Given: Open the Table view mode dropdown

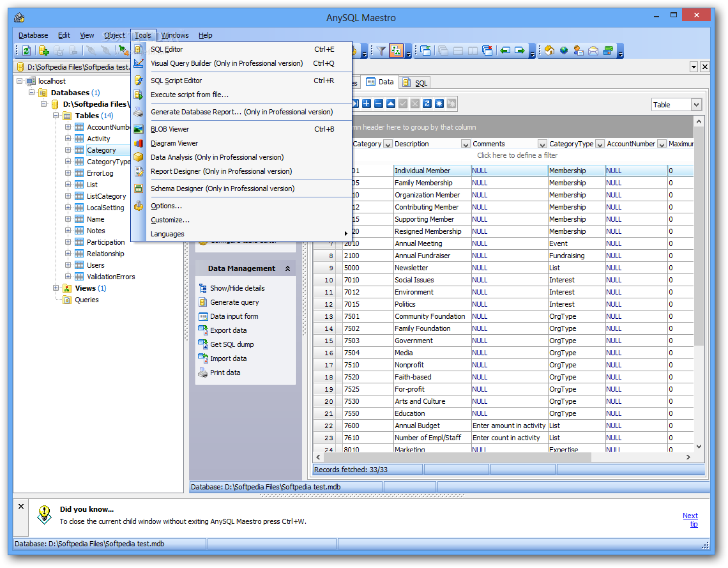Looking at the screenshot, I should (696, 105).
